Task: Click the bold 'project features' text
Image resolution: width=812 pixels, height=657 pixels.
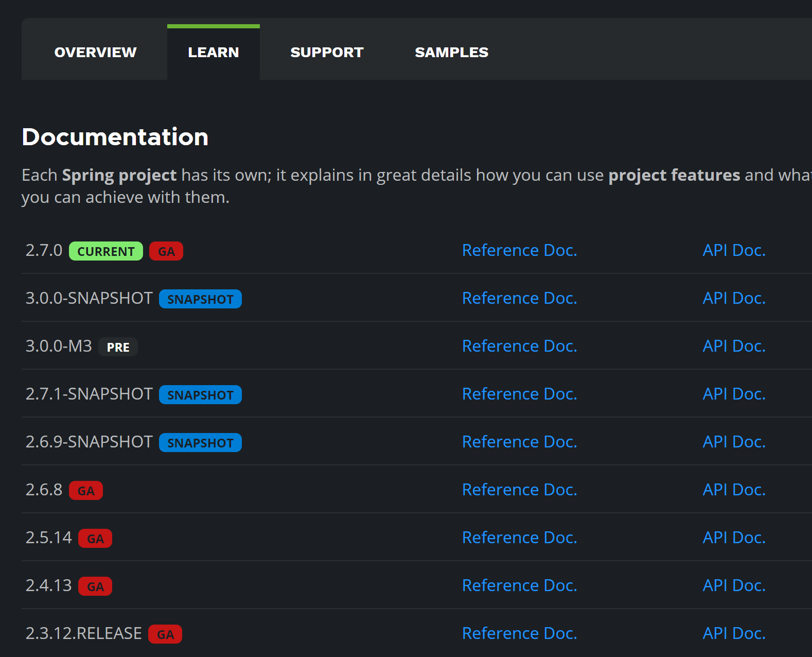Action: coord(674,176)
